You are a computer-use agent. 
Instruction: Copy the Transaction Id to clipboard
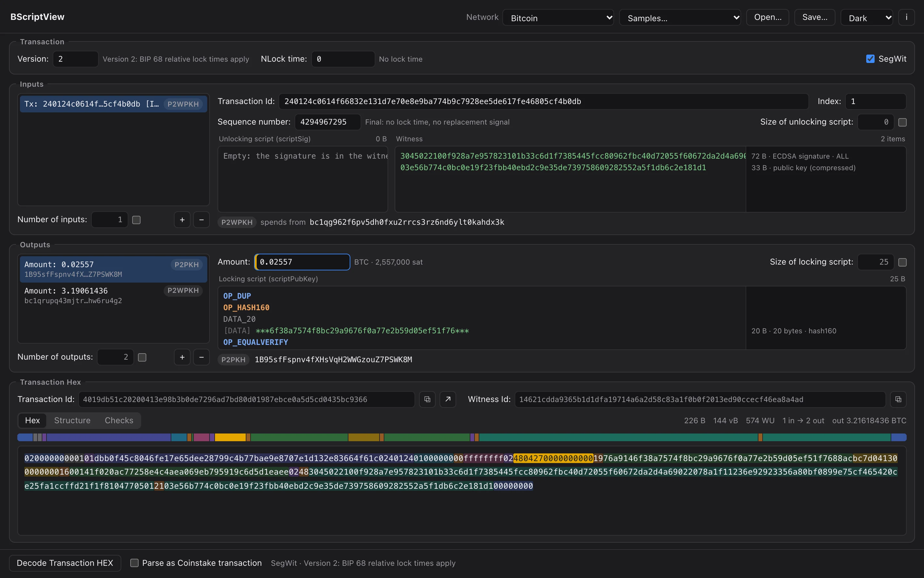[427, 399]
